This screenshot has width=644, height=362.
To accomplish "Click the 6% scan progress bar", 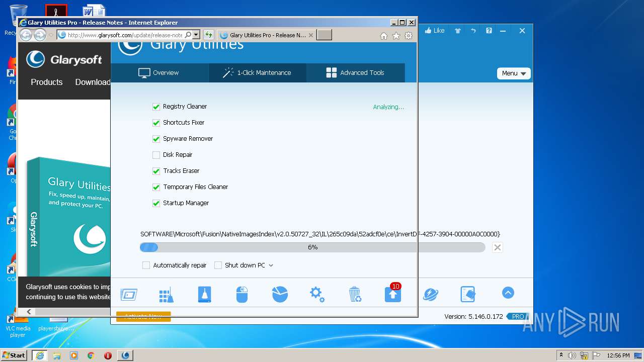I will [x=312, y=247].
